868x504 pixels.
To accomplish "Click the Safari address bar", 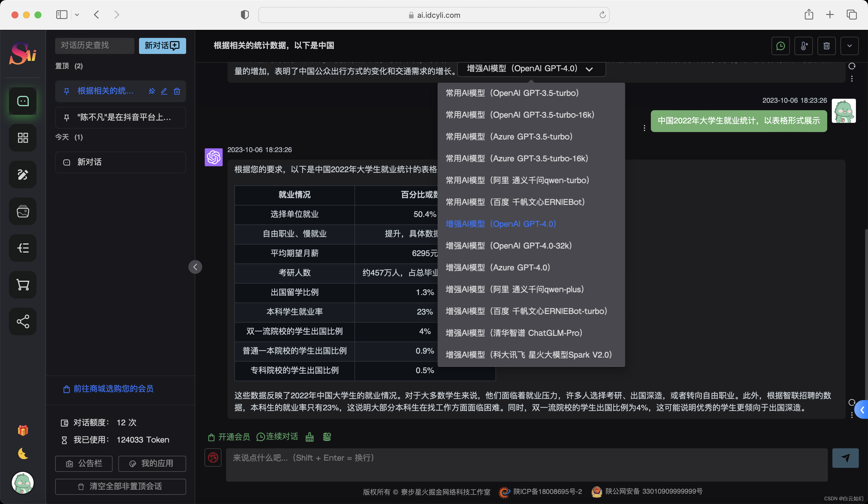I will (434, 15).
